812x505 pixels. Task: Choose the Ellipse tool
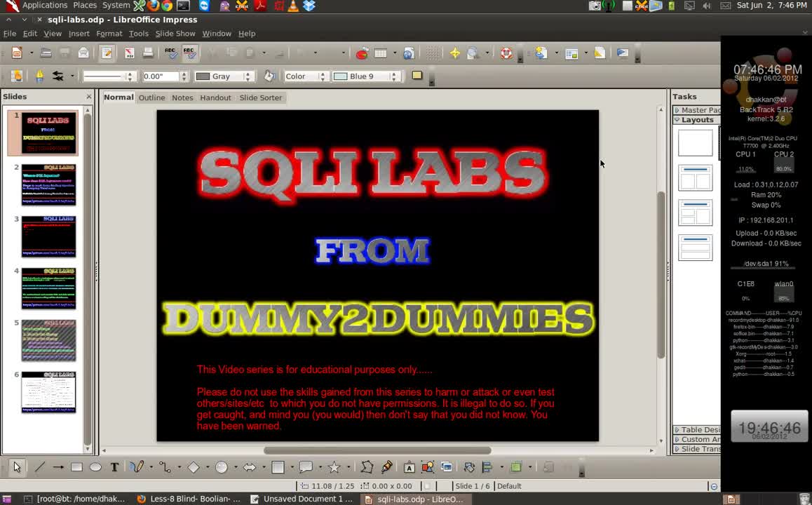(x=95, y=467)
